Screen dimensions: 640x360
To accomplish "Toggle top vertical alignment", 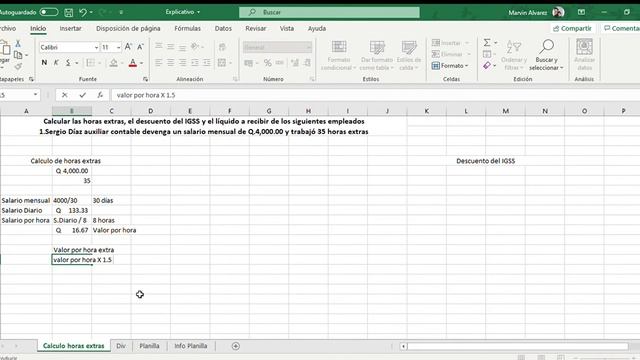I will click(x=159, y=47).
